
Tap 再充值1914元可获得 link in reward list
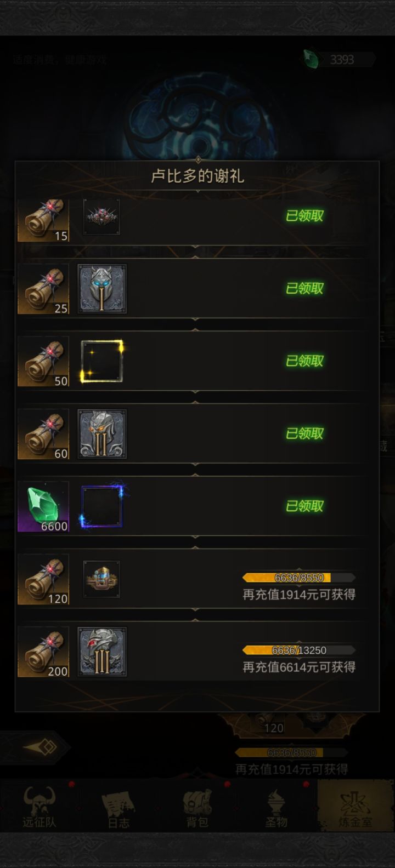click(x=299, y=595)
